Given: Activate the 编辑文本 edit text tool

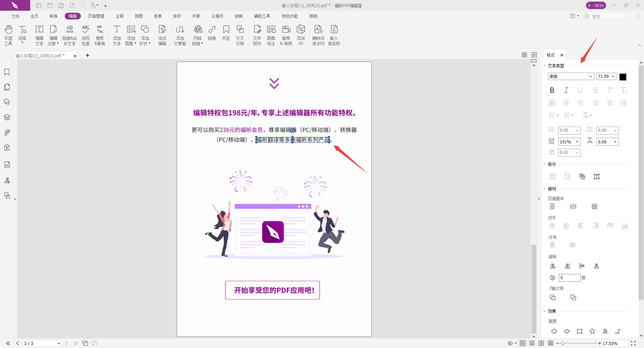Looking at the screenshot, I should [39, 34].
